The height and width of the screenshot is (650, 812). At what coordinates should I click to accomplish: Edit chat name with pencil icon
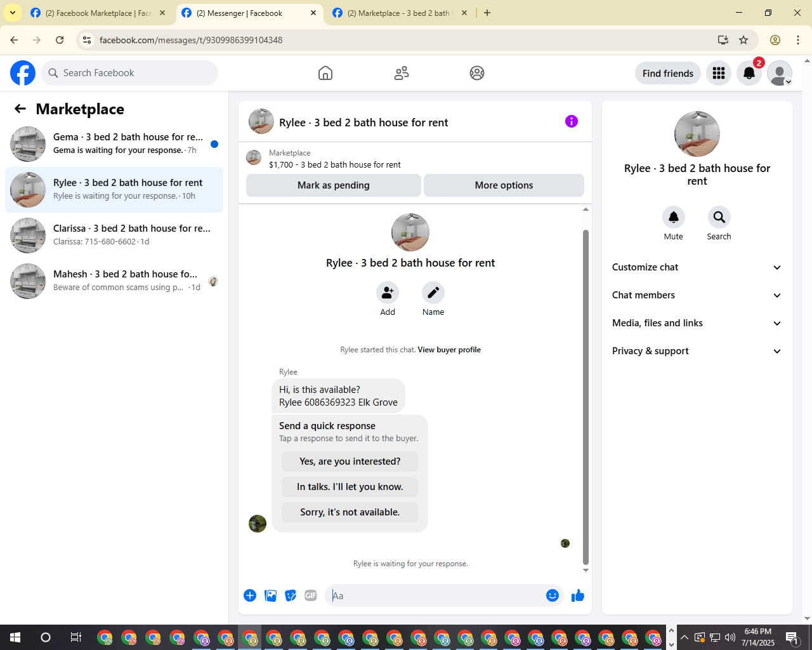(433, 293)
